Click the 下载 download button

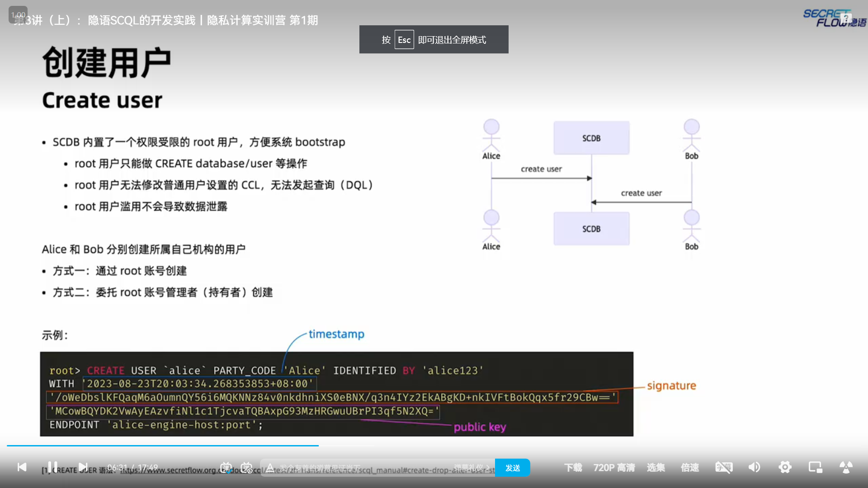coord(573,468)
